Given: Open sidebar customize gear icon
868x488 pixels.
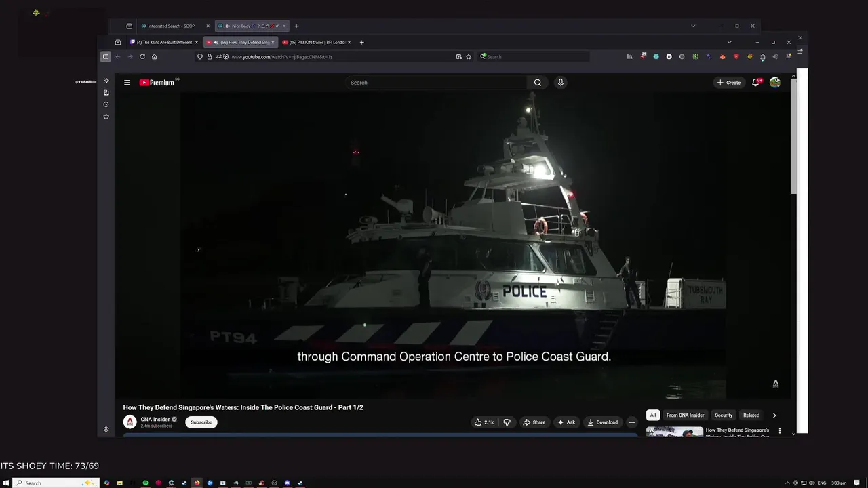Looking at the screenshot, I should click(x=106, y=429).
